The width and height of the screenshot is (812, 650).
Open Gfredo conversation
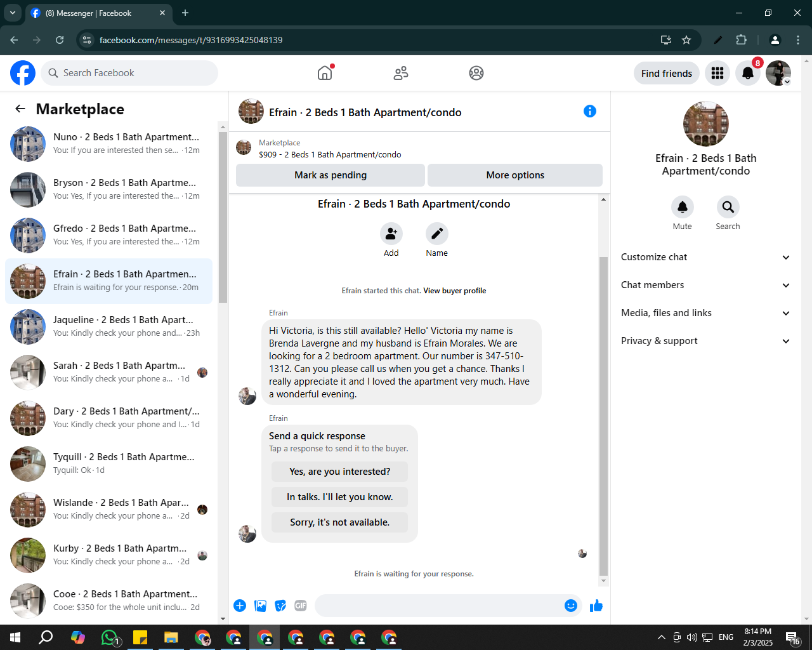pyautogui.click(x=109, y=235)
